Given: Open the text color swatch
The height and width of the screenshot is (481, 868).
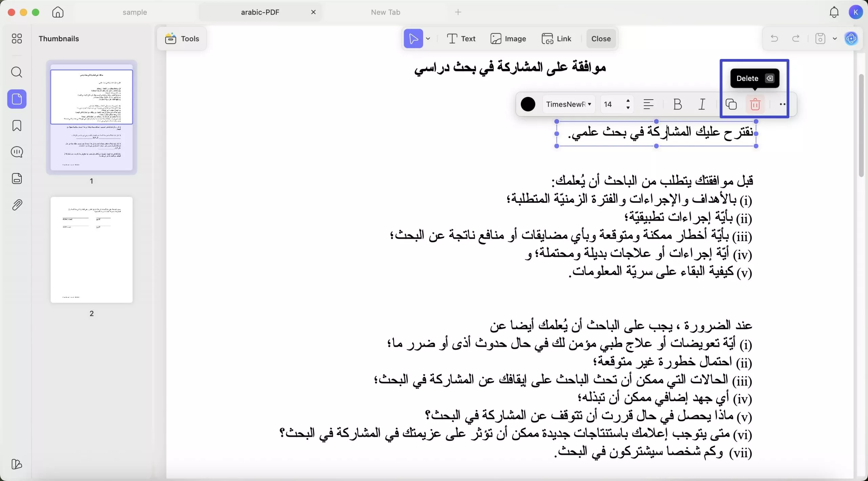Looking at the screenshot, I should (528, 104).
